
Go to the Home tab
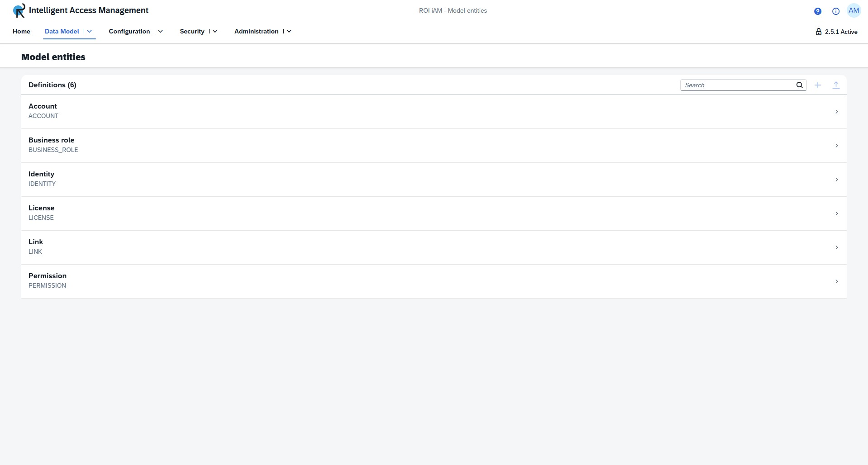pyautogui.click(x=21, y=31)
